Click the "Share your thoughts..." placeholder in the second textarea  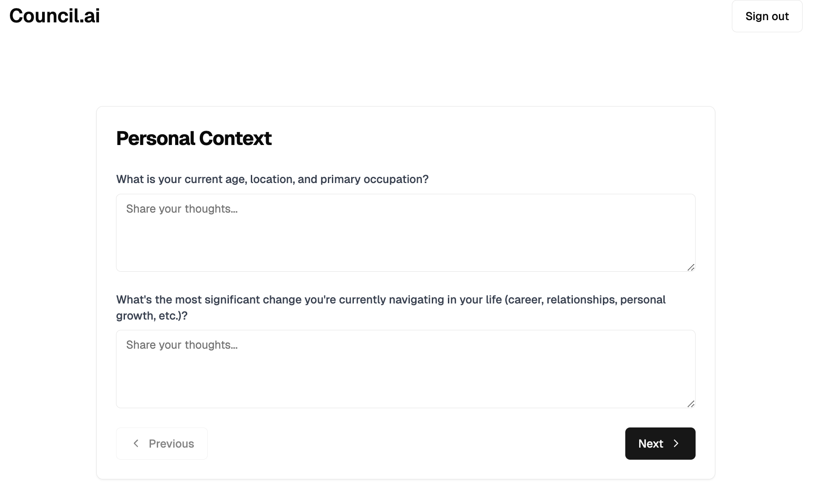click(182, 345)
